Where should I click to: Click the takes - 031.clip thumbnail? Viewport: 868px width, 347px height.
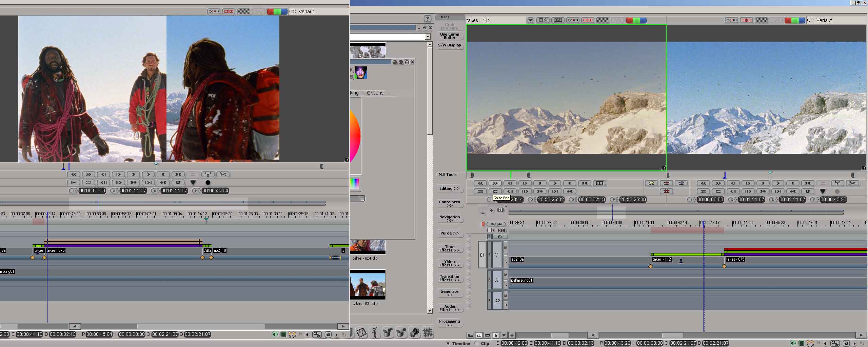coord(368,285)
